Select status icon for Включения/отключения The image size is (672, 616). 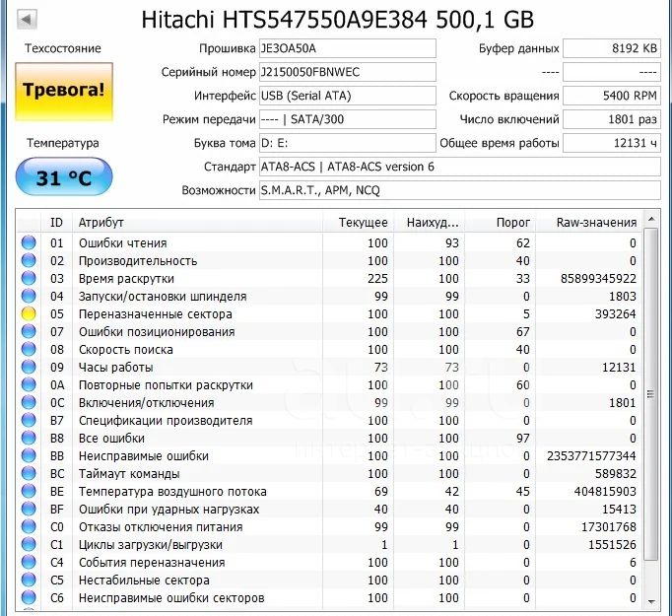tap(29, 402)
